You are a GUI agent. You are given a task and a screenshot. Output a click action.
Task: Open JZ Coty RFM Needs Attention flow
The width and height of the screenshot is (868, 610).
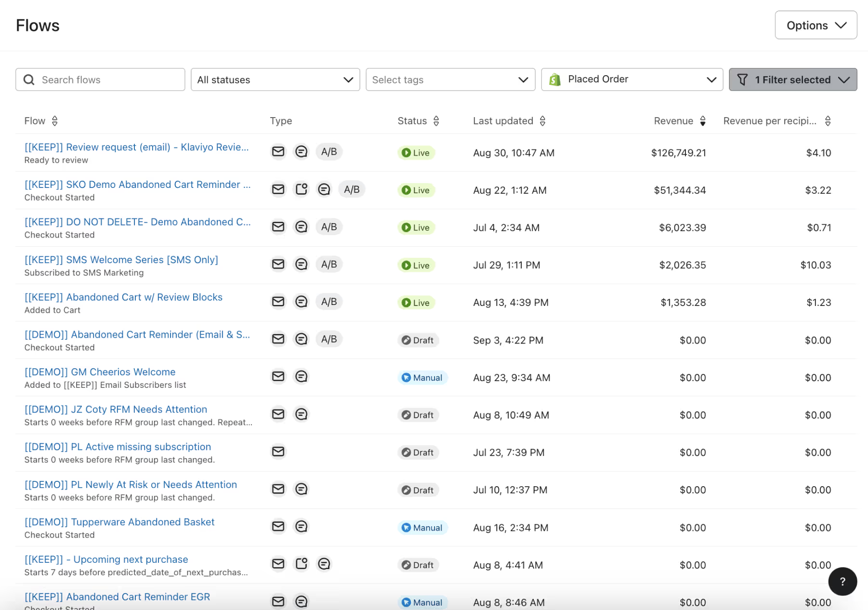click(x=116, y=409)
